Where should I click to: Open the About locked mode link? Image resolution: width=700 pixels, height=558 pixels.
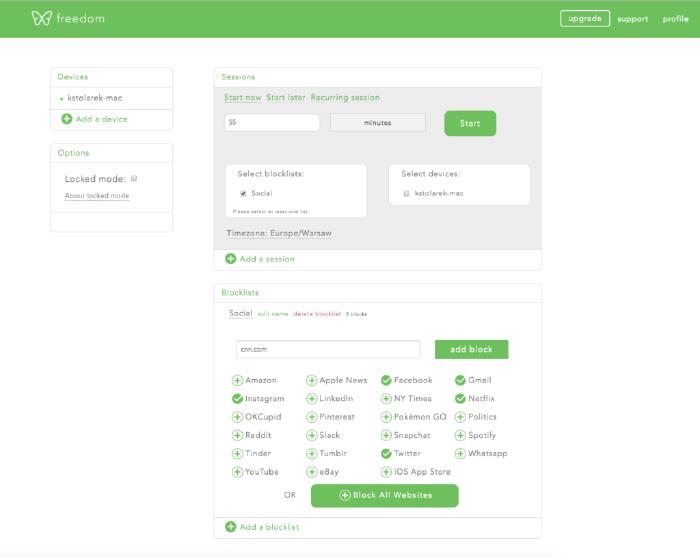tap(97, 196)
